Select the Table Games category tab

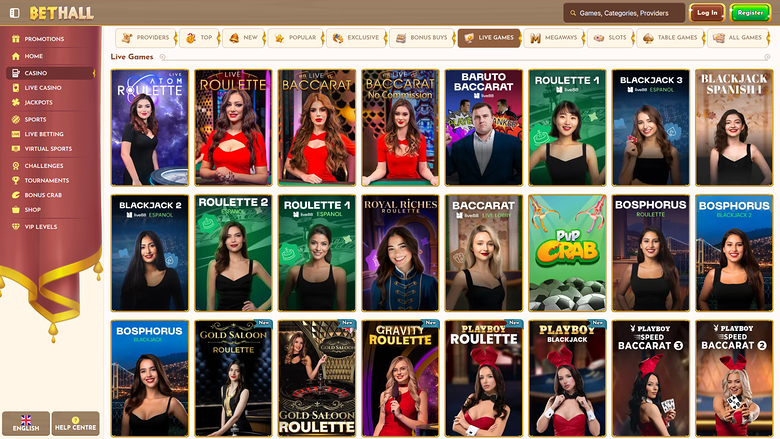(670, 38)
